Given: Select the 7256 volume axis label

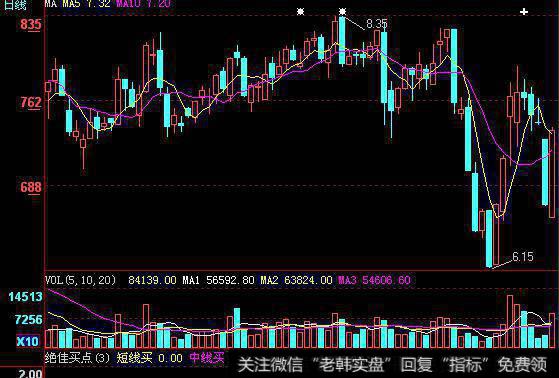Looking at the screenshot, I should coord(29,319).
